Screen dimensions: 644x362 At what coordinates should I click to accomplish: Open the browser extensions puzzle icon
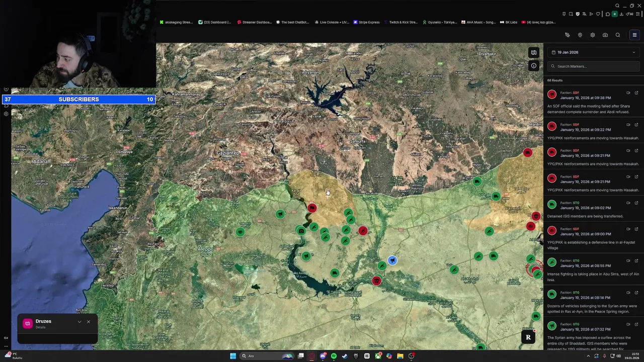[608, 14]
